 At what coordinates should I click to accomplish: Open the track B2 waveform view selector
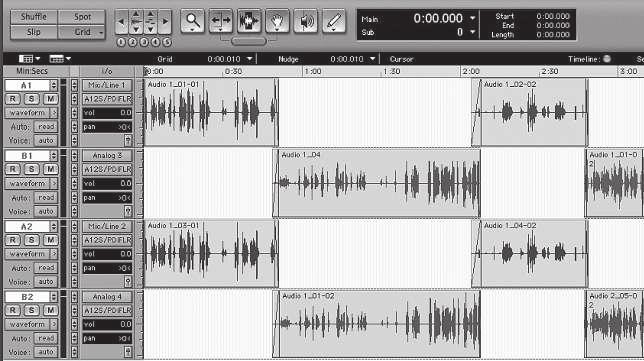click(32, 324)
